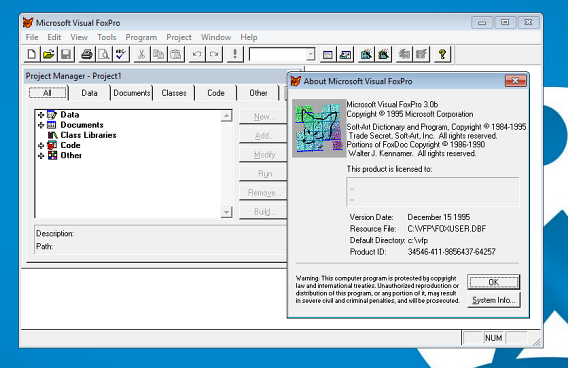The height and width of the screenshot is (368, 568).
Task: Click the Build... button in Project Manager
Action: 264,212
